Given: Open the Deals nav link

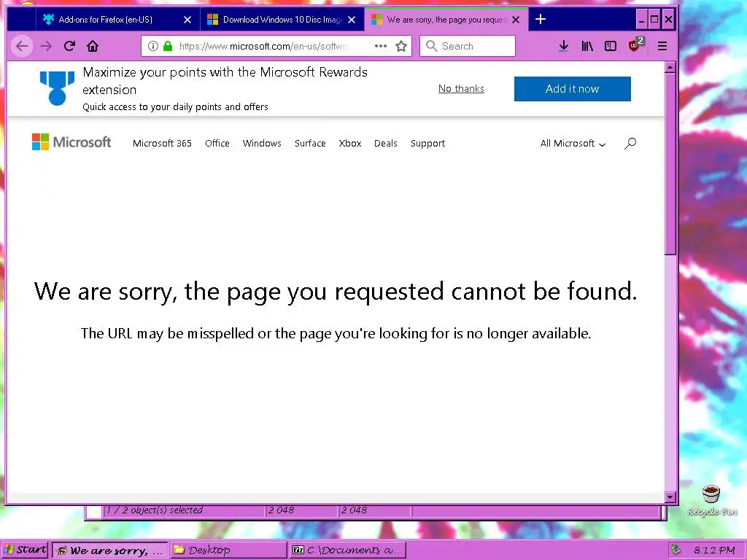Looking at the screenshot, I should pos(385,144).
